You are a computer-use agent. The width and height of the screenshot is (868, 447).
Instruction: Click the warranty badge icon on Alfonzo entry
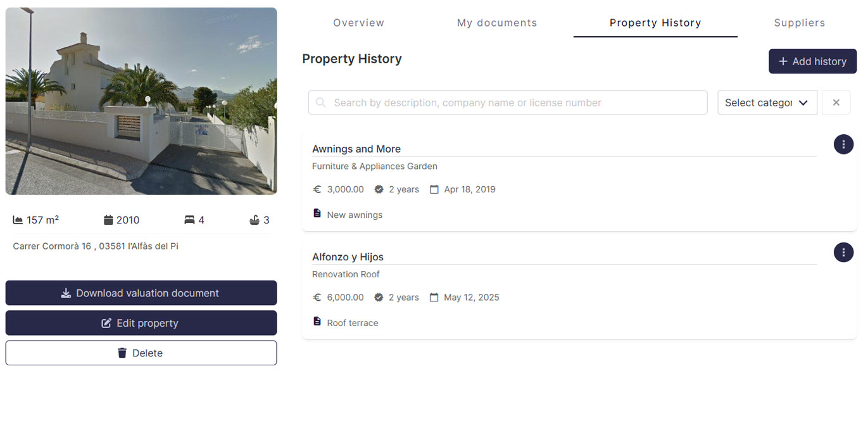pos(379,297)
